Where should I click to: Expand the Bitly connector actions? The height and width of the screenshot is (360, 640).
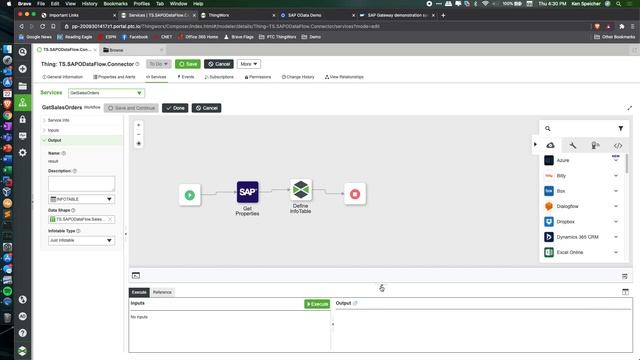pos(616,176)
